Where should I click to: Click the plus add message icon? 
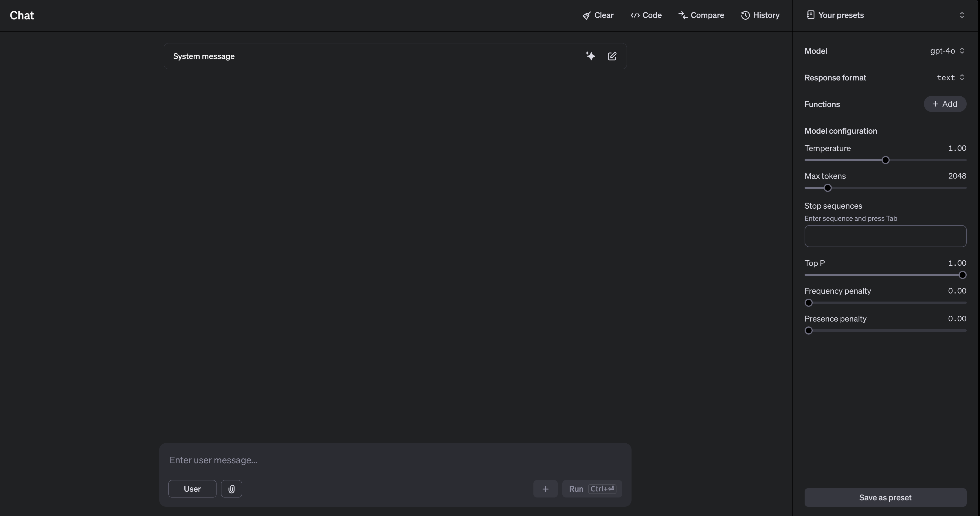545,489
